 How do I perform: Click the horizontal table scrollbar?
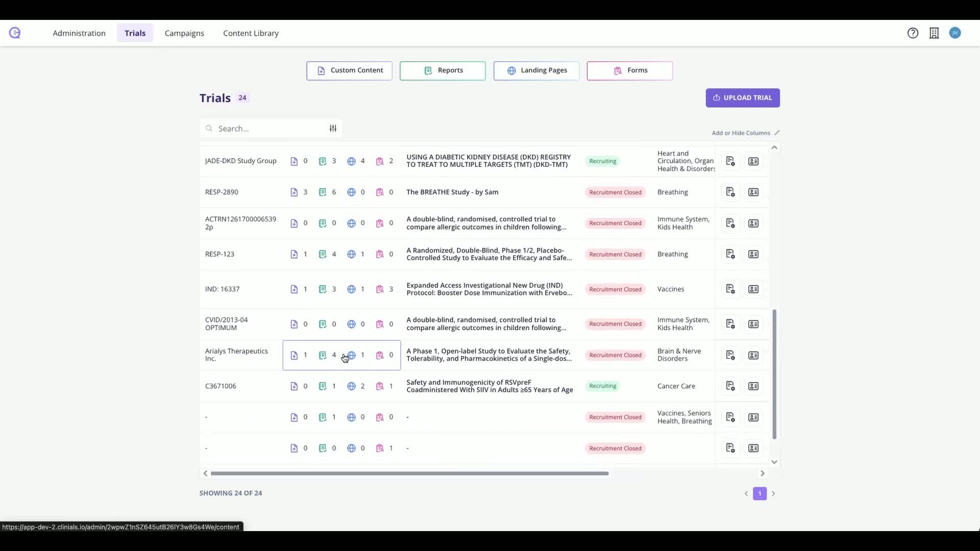click(x=409, y=473)
